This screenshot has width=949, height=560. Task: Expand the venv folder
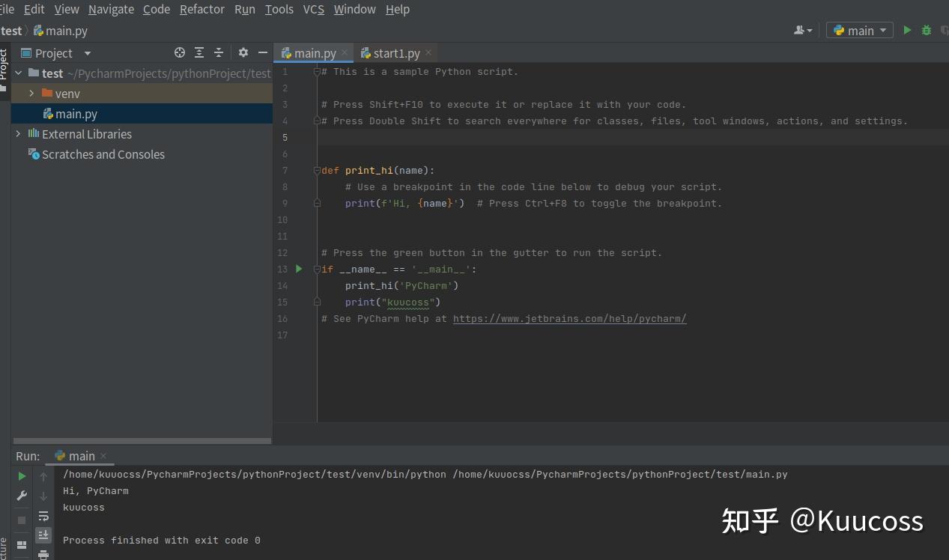coord(31,93)
